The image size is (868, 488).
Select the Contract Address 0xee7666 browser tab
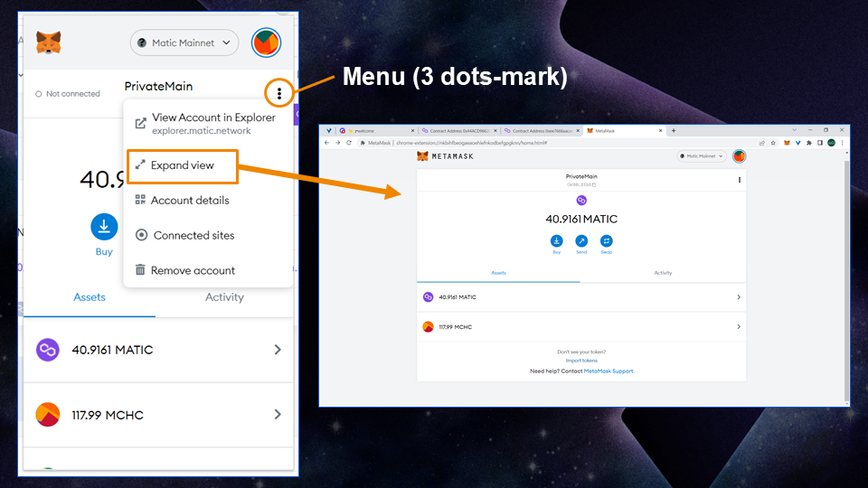click(x=542, y=131)
